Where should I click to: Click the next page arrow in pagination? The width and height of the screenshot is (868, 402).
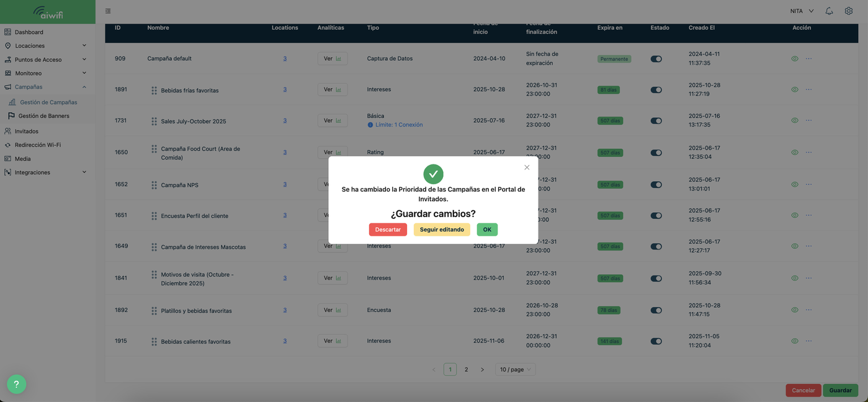(482, 370)
